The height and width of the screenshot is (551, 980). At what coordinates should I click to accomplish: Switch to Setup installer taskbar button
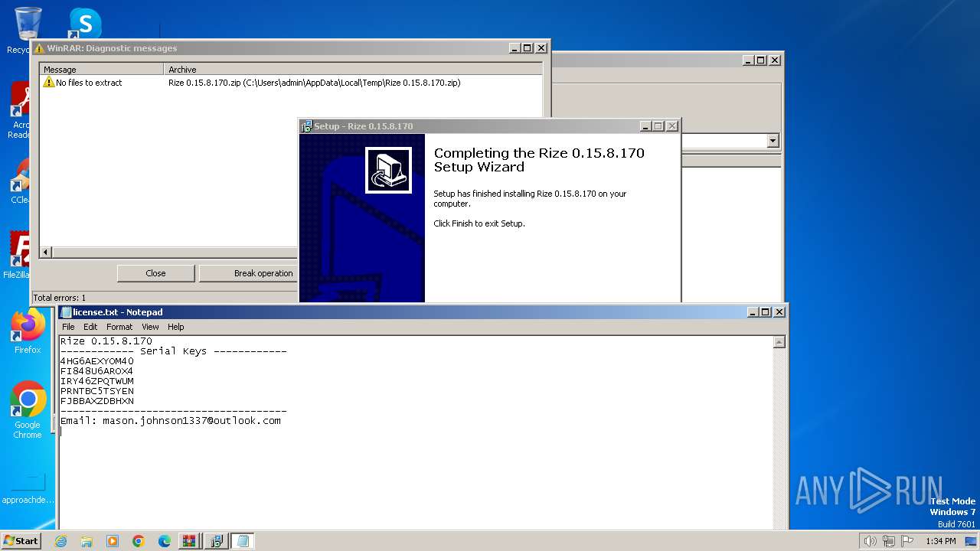tap(216, 541)
